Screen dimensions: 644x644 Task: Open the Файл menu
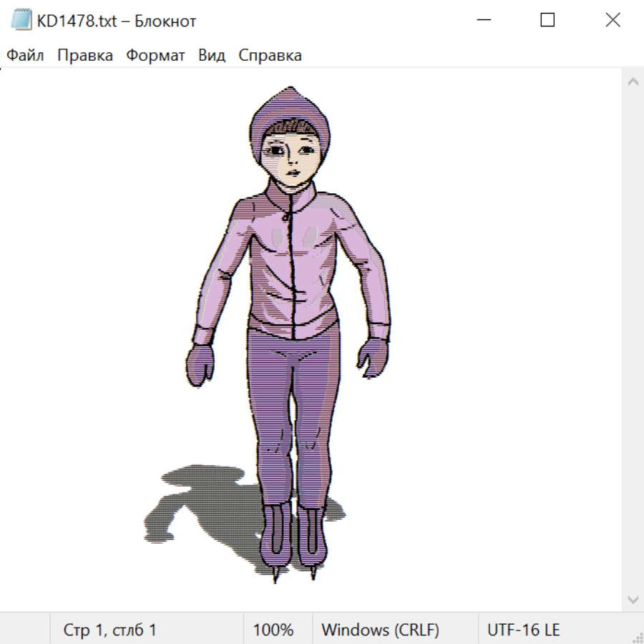pos(25,55)
